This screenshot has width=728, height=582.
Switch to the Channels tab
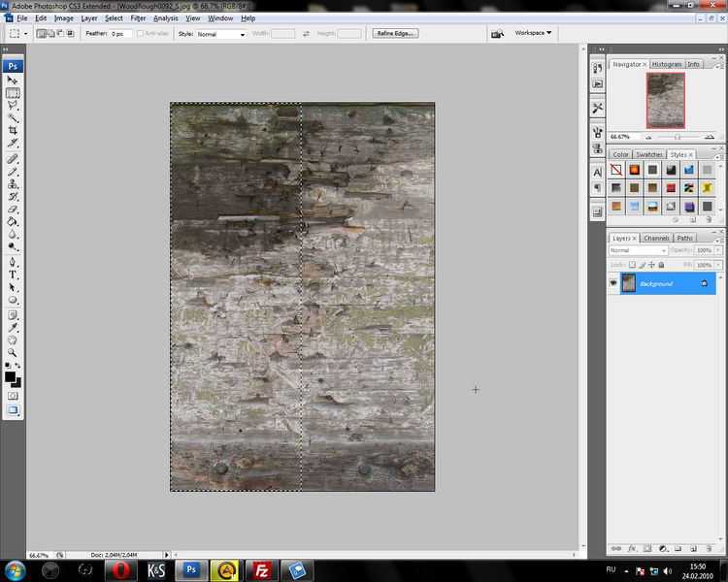(x=656, y=238)
